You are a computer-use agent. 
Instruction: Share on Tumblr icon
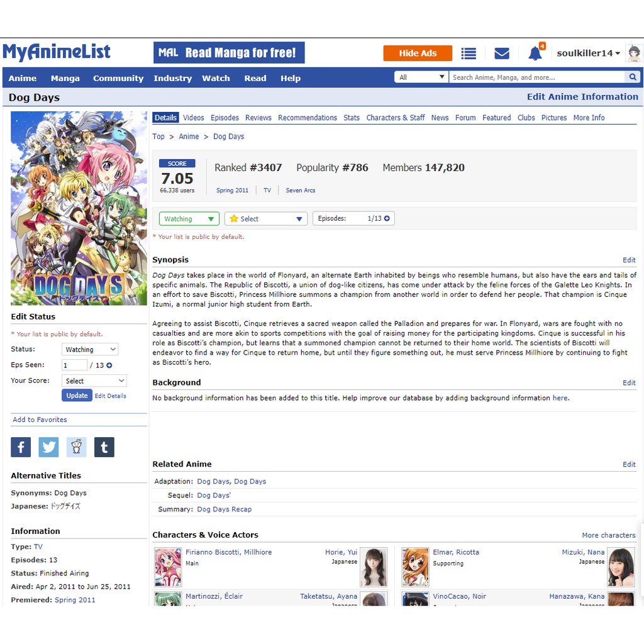(104, 447)
